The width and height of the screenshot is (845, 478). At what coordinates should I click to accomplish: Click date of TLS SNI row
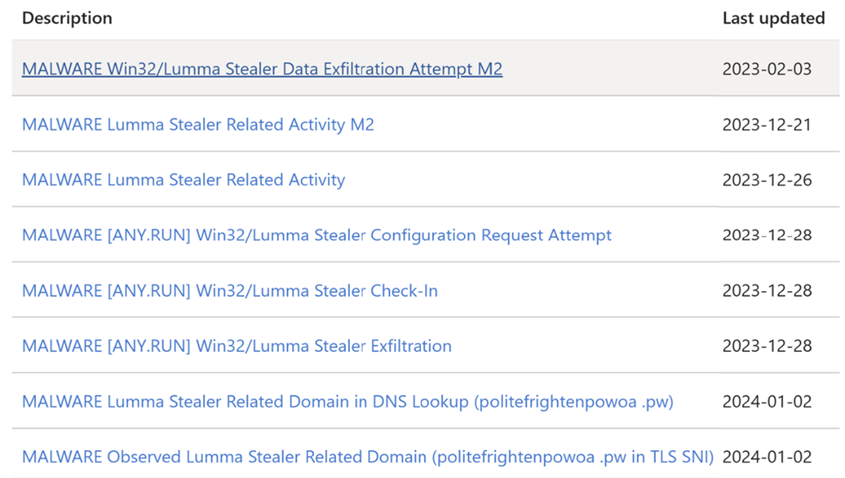[x=766, y=457]
